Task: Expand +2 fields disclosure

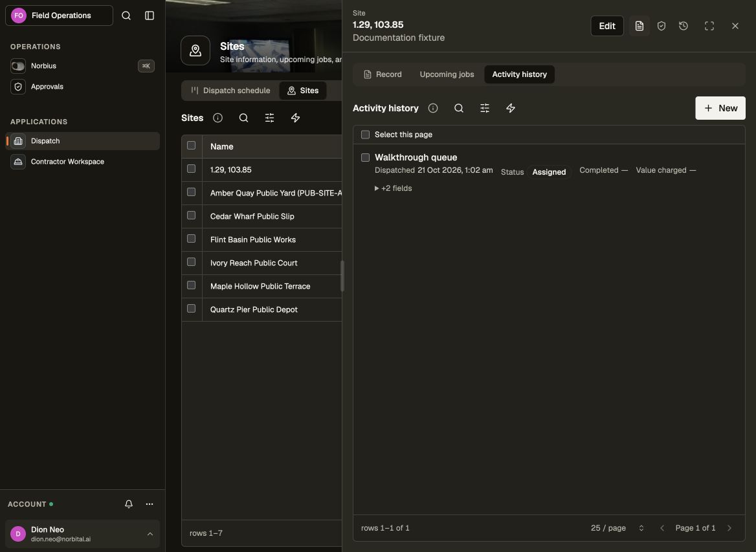Action: 393,188
